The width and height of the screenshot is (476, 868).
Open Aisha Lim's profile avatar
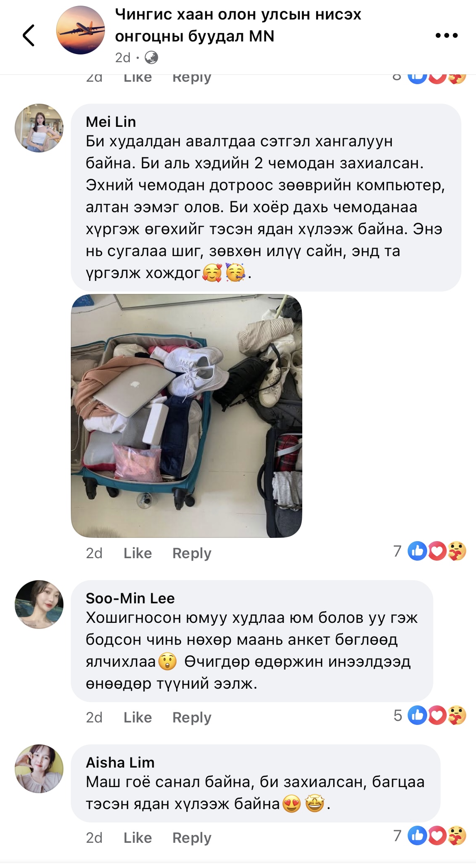coord(39,769)
